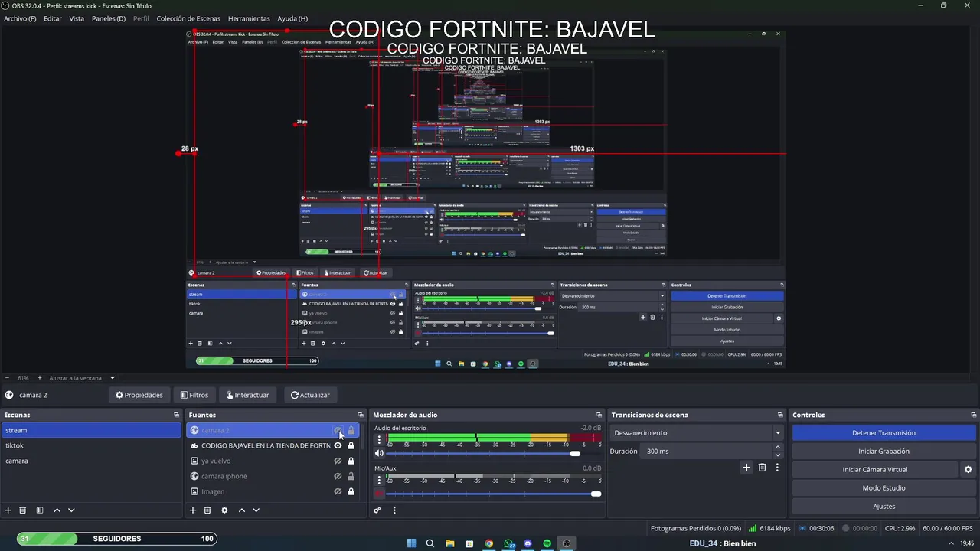The image size is (980, 551).
Task: Unlock the ya vuelvo source
Action: click(351, 461)
